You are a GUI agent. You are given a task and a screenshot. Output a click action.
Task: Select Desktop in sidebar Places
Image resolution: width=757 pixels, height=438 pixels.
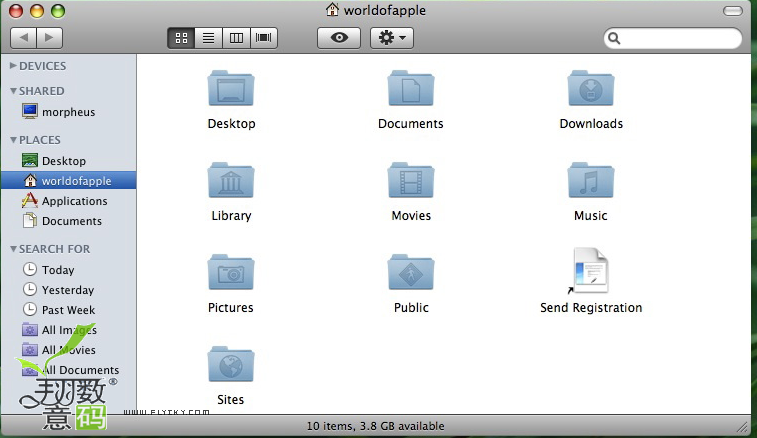pos(68,161)
